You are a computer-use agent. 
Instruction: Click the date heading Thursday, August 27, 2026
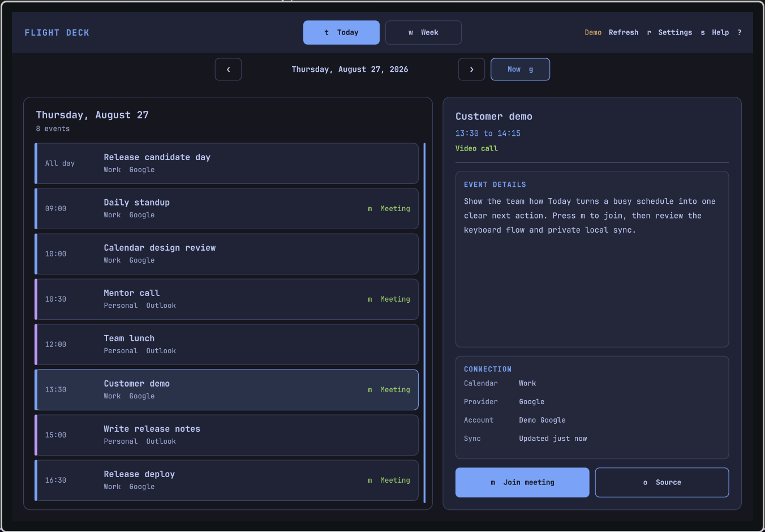click(350, 69)
